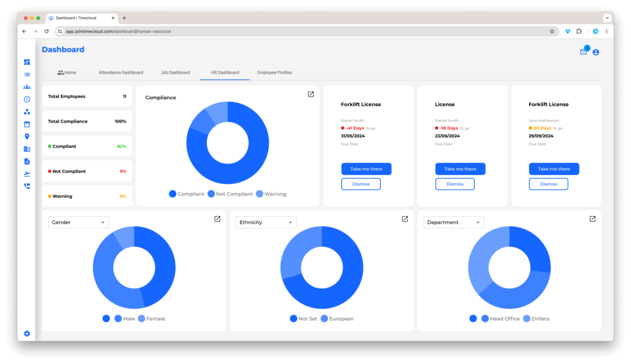Viewport: 631px width, 364px height.
Task: Toggle the Female legend item
Action: [152, 318]
